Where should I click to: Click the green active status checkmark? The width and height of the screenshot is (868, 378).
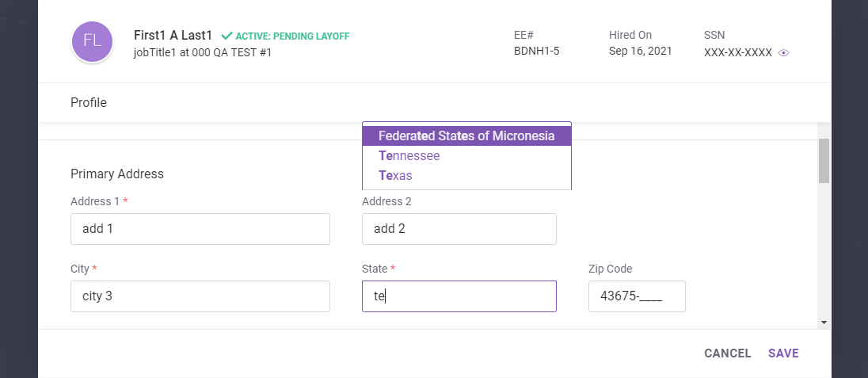pos(227,36)
